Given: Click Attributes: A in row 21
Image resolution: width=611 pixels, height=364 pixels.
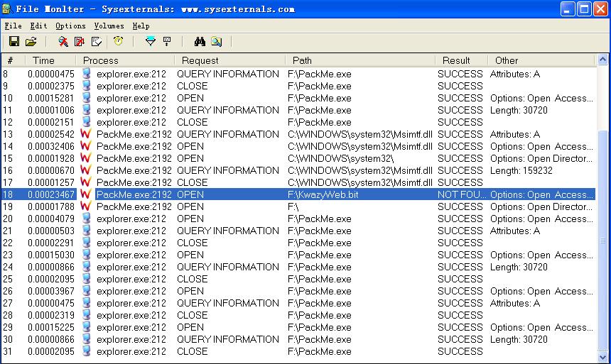Looking at the screenshot, I should tap(515, 231).
